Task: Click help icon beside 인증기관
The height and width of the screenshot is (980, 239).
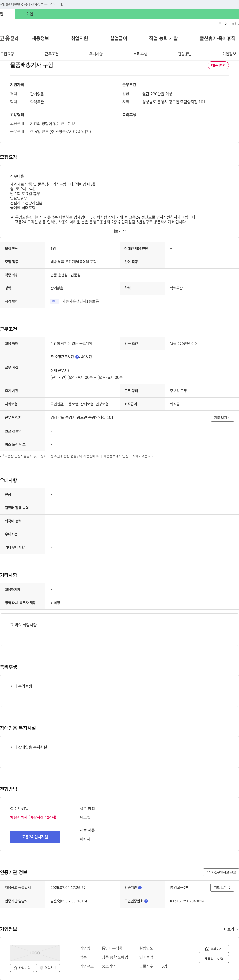Action: (x=140, y=888)
